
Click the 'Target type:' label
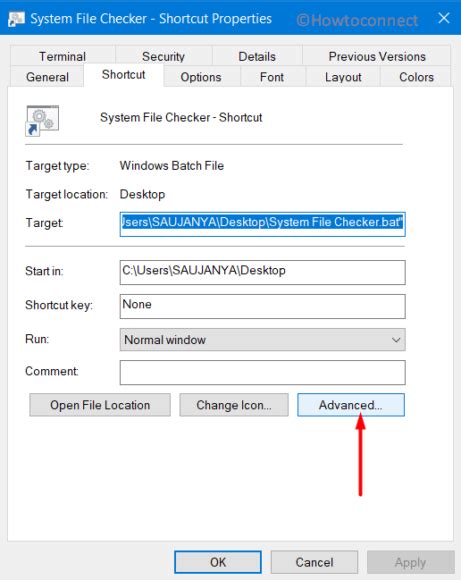[x=57, y=166]
